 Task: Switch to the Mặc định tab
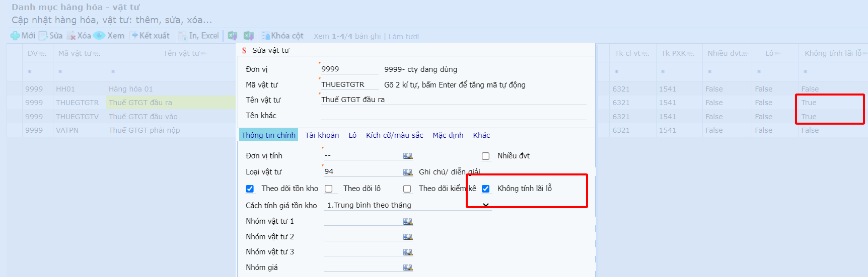point(448,135)
